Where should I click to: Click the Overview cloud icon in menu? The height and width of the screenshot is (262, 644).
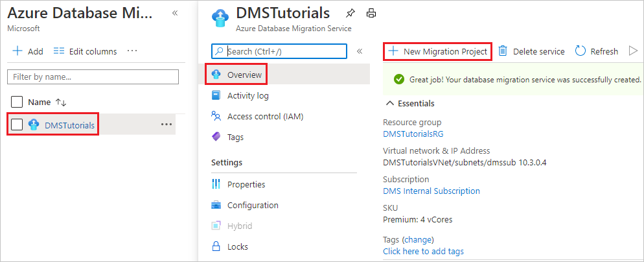pos(216,75)
